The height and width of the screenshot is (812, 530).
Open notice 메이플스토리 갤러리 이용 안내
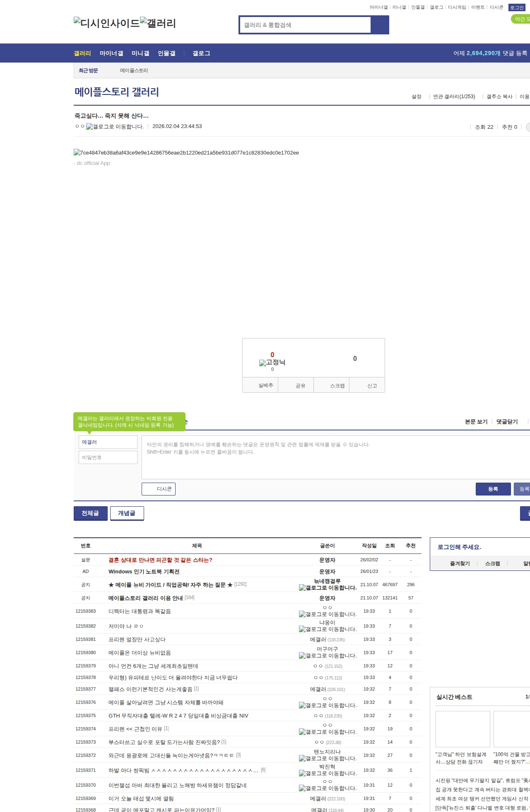coord(146,598)
